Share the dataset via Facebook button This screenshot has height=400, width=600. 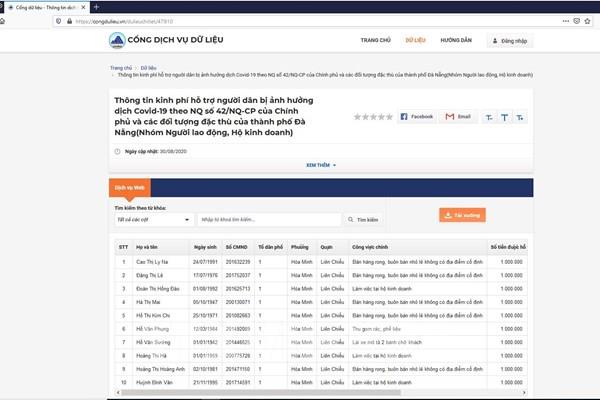point(416,117)
